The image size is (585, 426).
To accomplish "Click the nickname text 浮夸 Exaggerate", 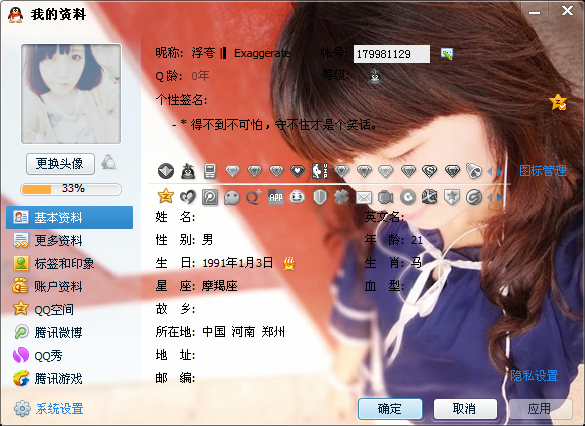I will tap(241, 53).
